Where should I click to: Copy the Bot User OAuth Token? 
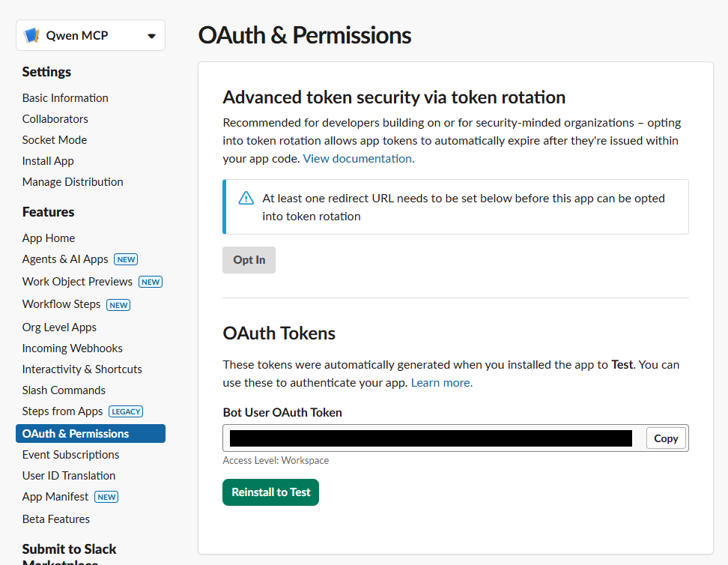tap(666, 438)
